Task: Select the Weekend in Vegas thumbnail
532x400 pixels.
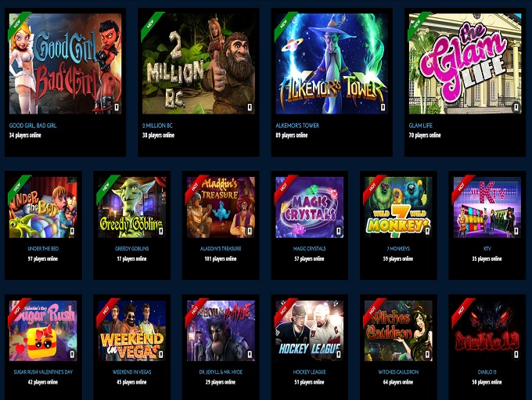Action: click(x=132, y=331)
